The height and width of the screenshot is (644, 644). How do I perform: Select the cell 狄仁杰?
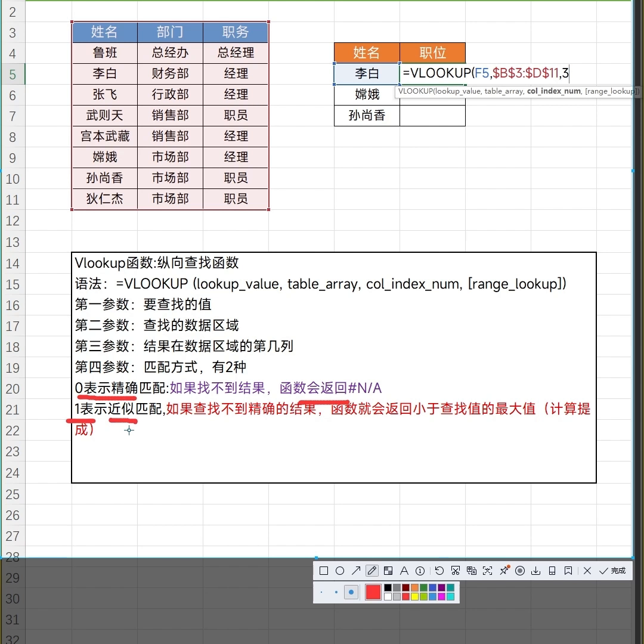(x=105, y=199)
